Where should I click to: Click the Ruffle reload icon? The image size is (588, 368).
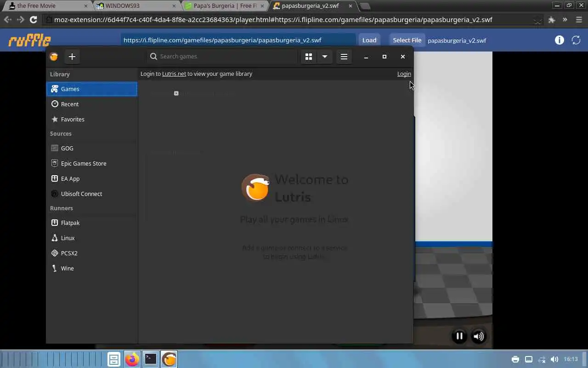coord(576,40)
